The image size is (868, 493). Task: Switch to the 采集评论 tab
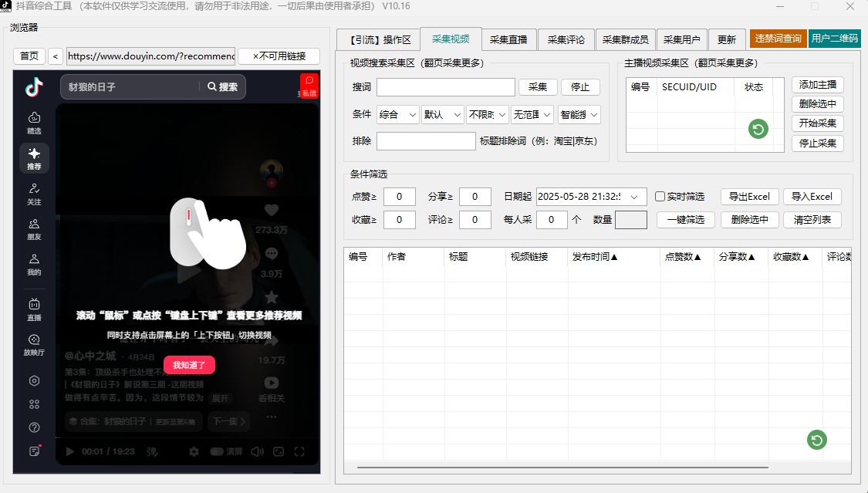pos(566,40)
